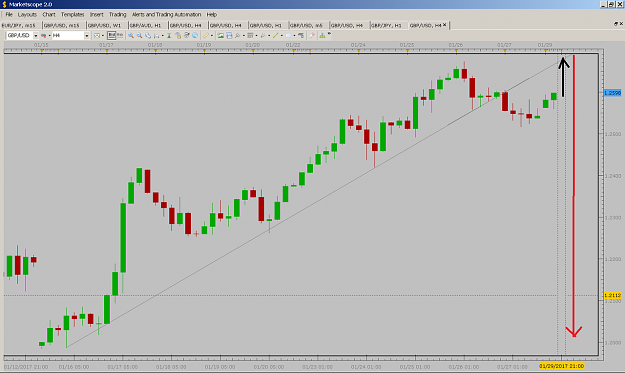Click the Zoom In magnifier icon

point(131,35)
